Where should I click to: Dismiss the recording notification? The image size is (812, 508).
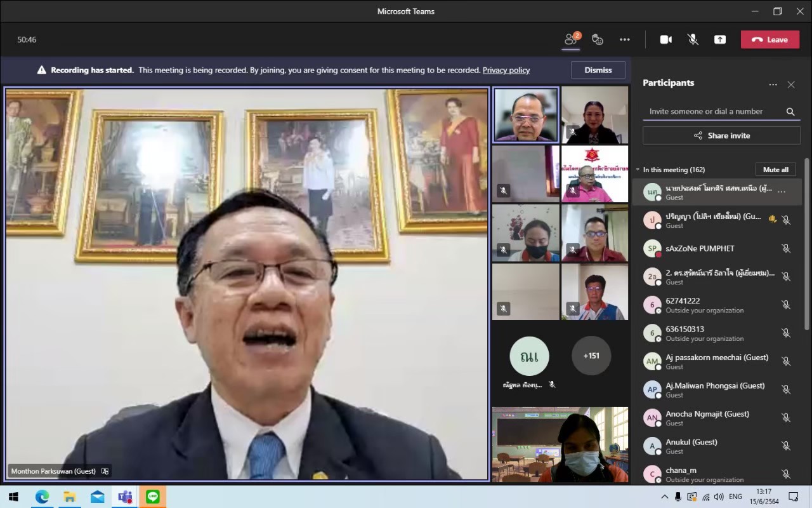tap(598, 70)
